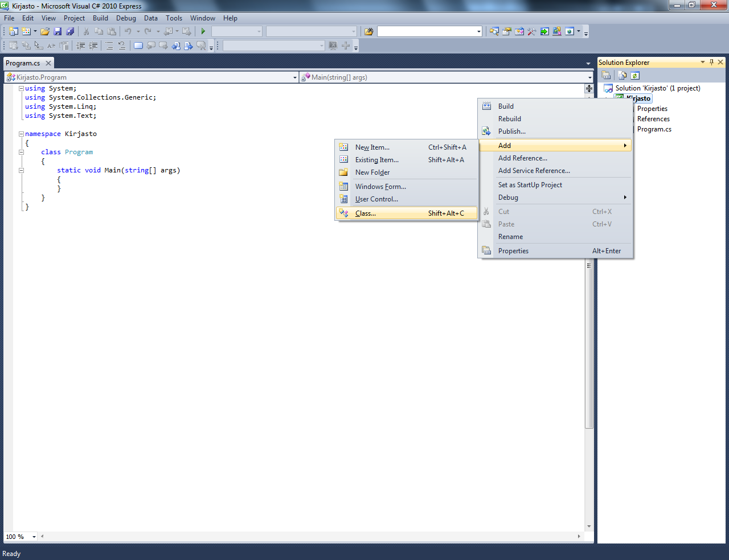Click Rename in the context menu

[x=555, y=237]
